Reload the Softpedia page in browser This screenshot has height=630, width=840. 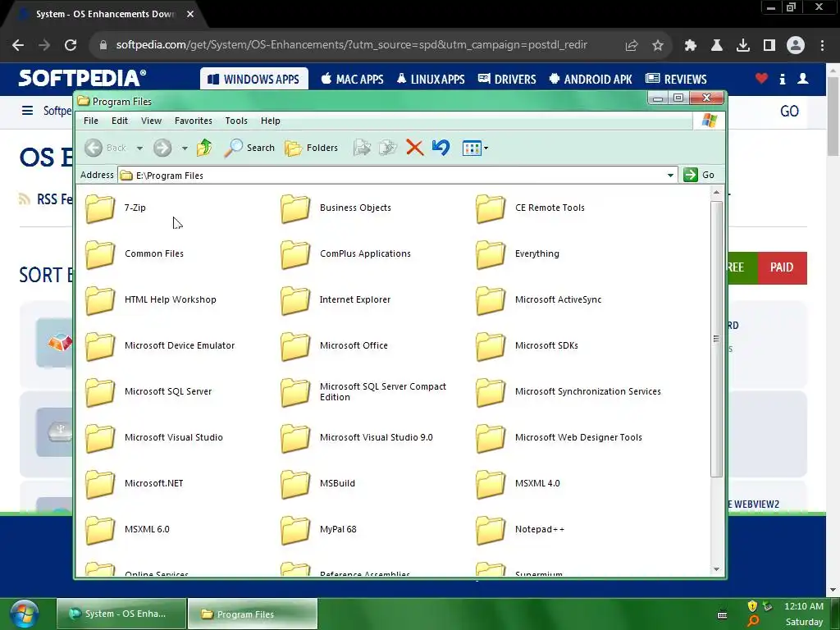[71, 45]
